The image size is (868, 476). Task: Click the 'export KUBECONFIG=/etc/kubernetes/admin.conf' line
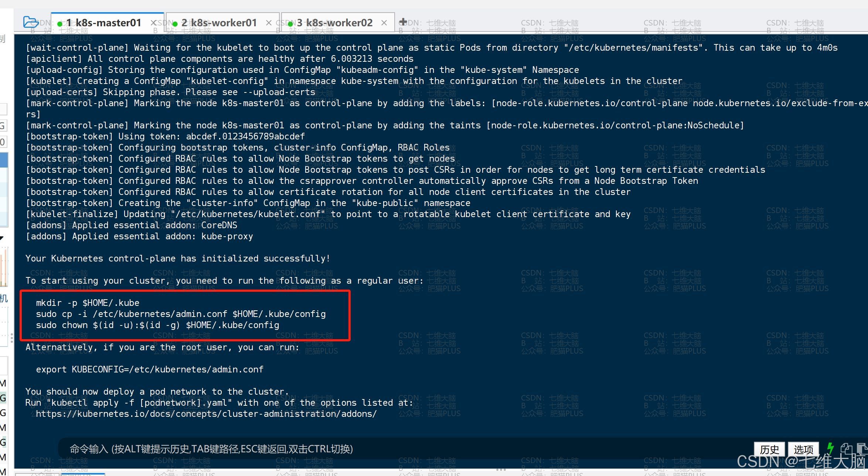pos(150,369)
